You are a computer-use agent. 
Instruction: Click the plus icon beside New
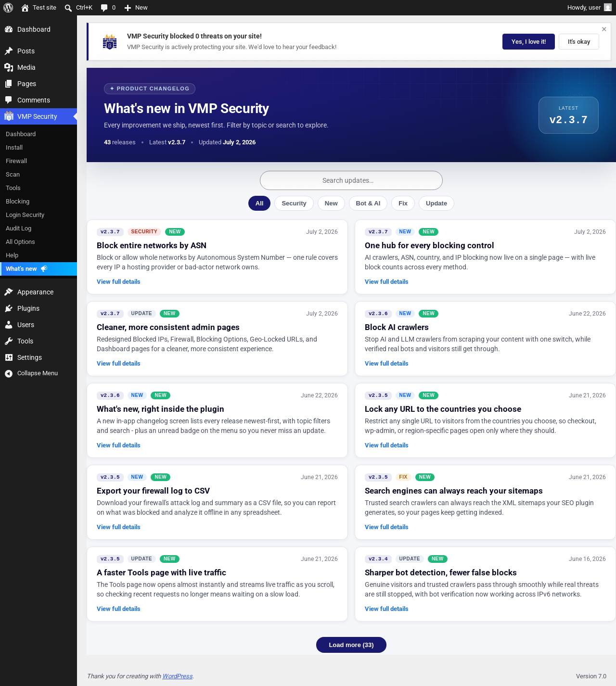click(x=128, y=8)
